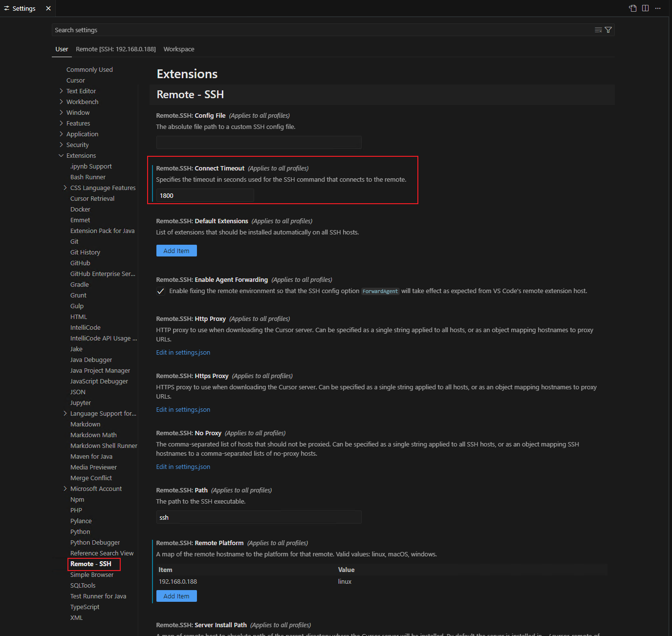The width and height of the screenshot is (672, 636).
Task: Disable Enable Agent Forwarding
Action: (161, 291)
